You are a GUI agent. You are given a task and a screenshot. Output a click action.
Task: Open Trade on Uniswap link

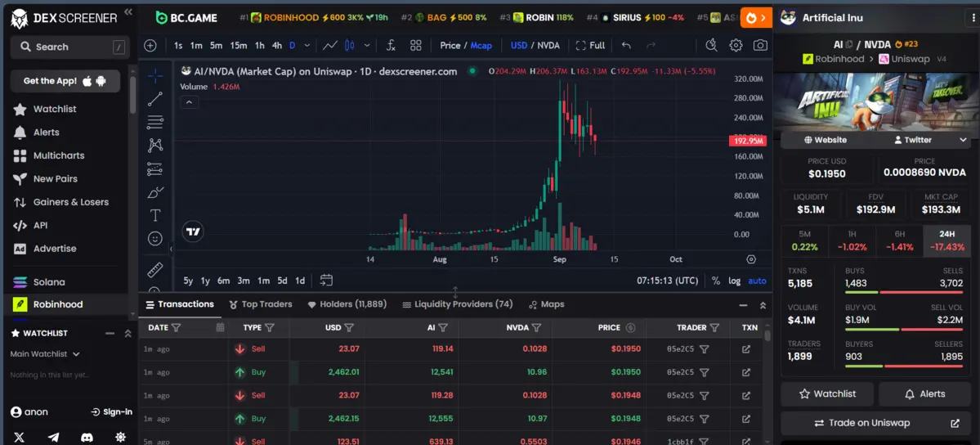click(x=874, y=423)
